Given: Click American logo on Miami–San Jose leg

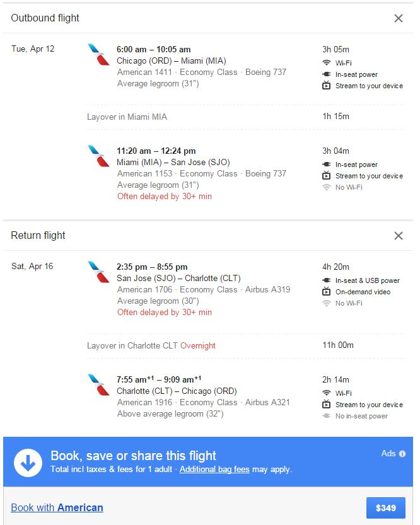Looking at the screenshot, I should tap(98, 156).
